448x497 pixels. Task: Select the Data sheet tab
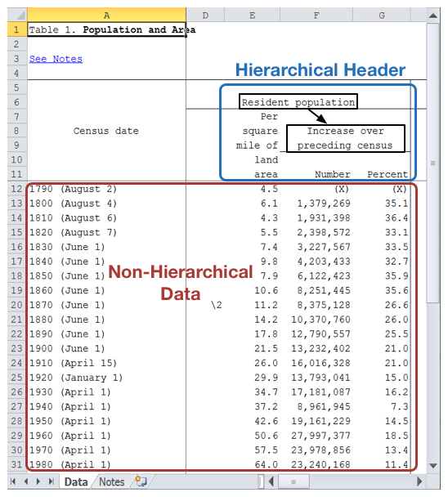[76, 481]
